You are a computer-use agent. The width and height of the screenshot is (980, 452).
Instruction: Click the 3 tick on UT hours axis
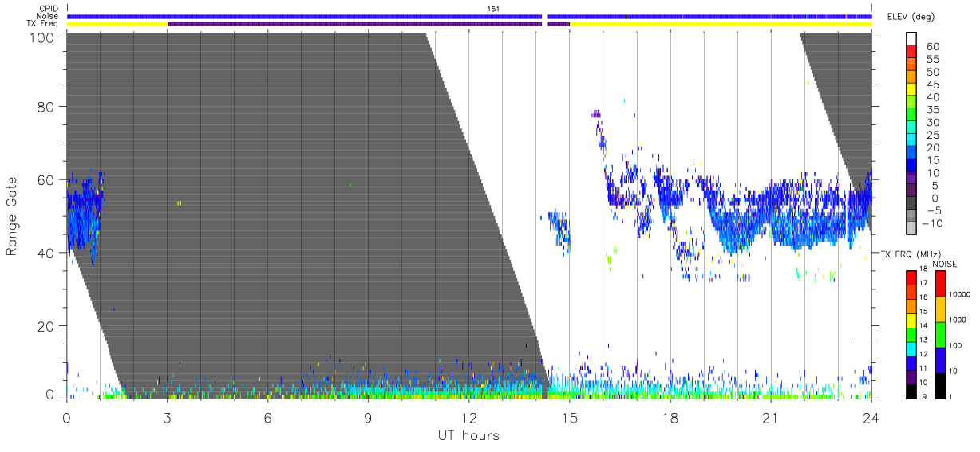point(167,418)
